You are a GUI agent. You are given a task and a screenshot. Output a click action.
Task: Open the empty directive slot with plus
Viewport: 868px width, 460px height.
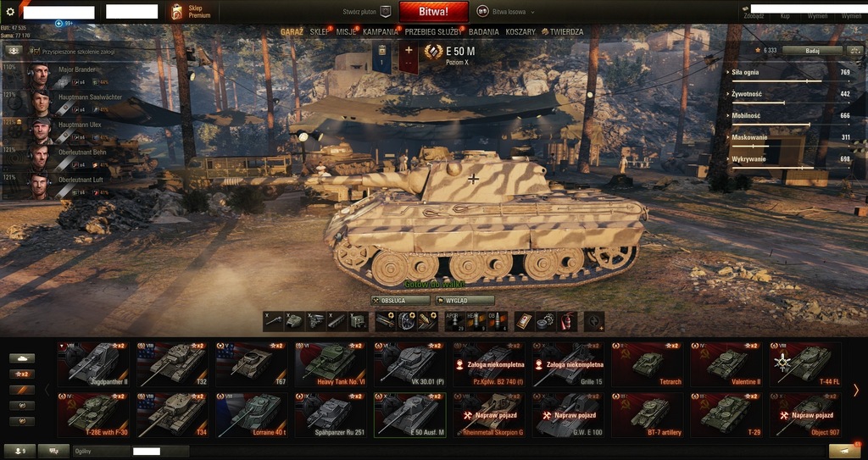click(x=594, y=322)
